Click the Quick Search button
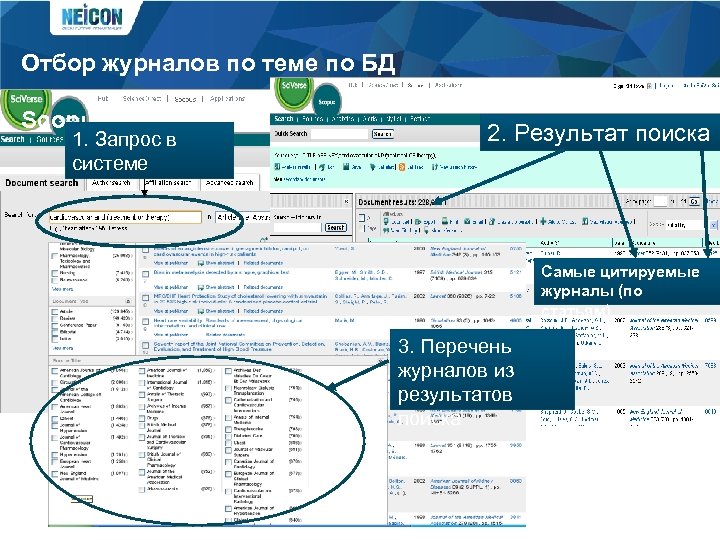Viewport: 720px width, 540px height. pos(382,134)
